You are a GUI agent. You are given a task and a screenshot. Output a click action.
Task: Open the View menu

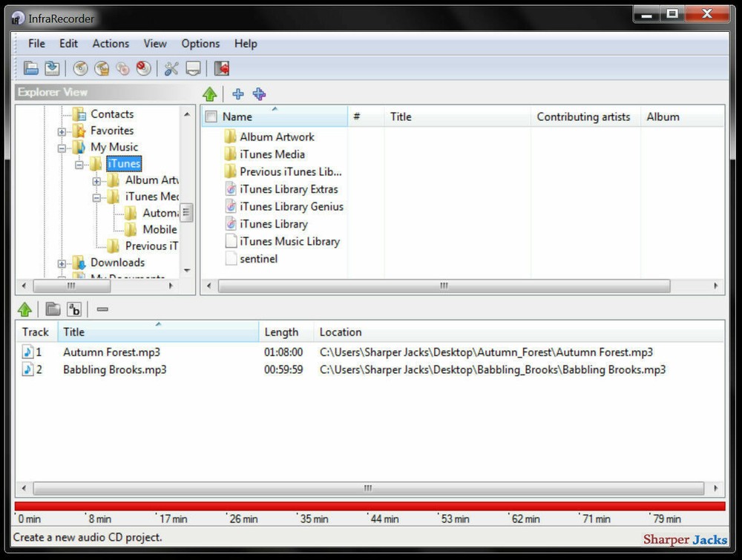click(x=155, y=44)
